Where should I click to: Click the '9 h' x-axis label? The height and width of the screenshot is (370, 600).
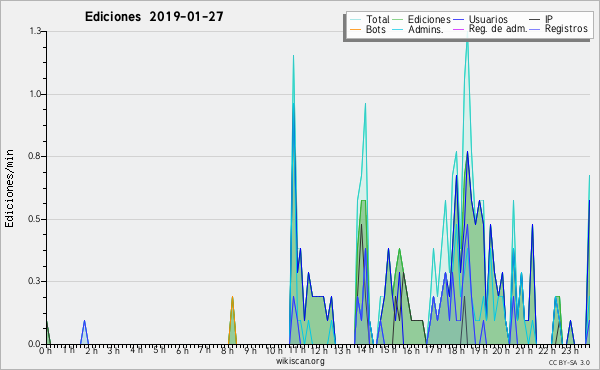(250, 351)
